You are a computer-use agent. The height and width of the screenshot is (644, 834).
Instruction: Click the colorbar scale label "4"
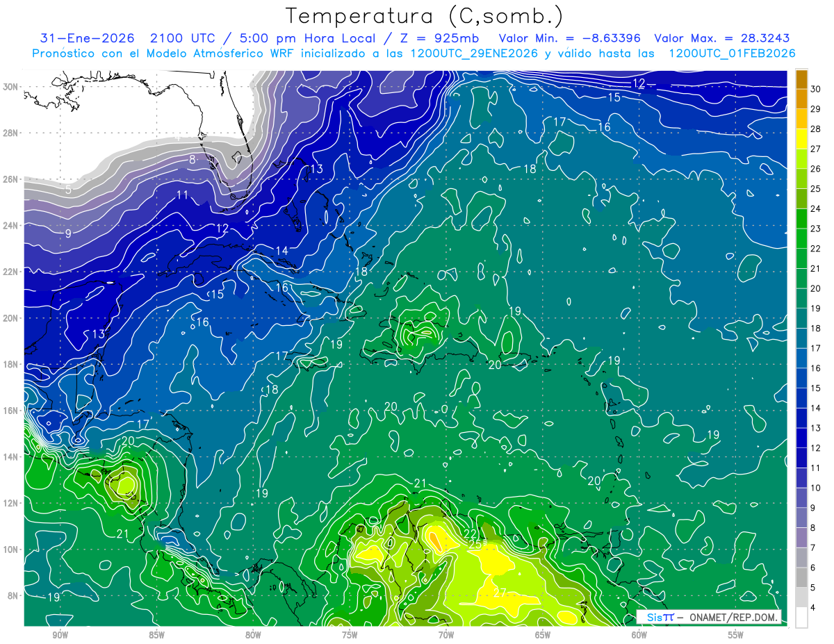813,608
